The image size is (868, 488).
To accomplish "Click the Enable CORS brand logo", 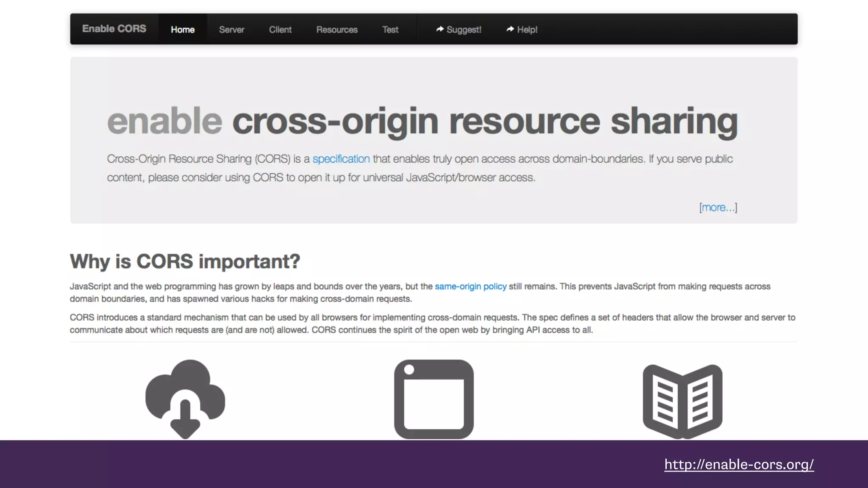I will click(x=114, y=29).
